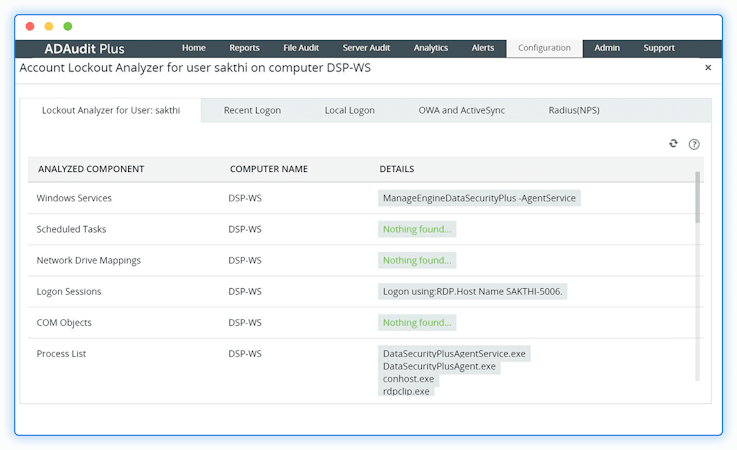
Task: Open the File Audit menu
Action: (x=301, y=48)
